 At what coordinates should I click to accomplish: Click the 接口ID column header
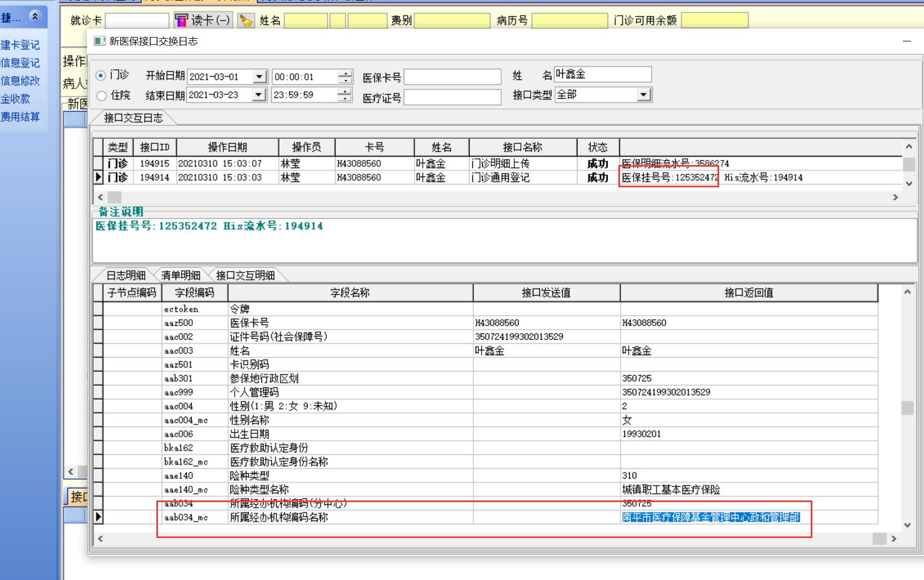tap(155, 148)
